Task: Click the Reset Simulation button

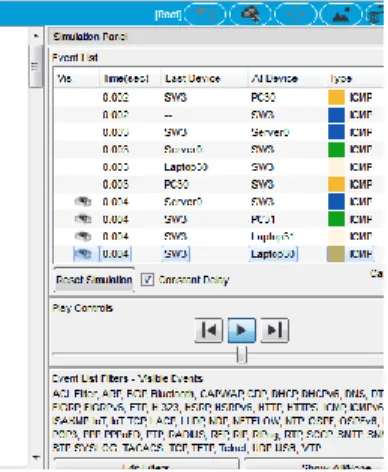Action: tap(94, 280)
